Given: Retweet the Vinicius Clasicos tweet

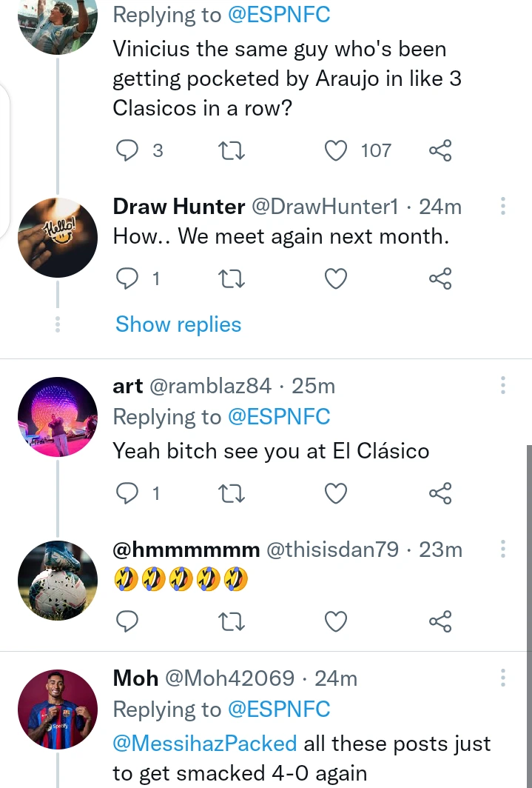Looking at the screenshot, I should 233,151.
